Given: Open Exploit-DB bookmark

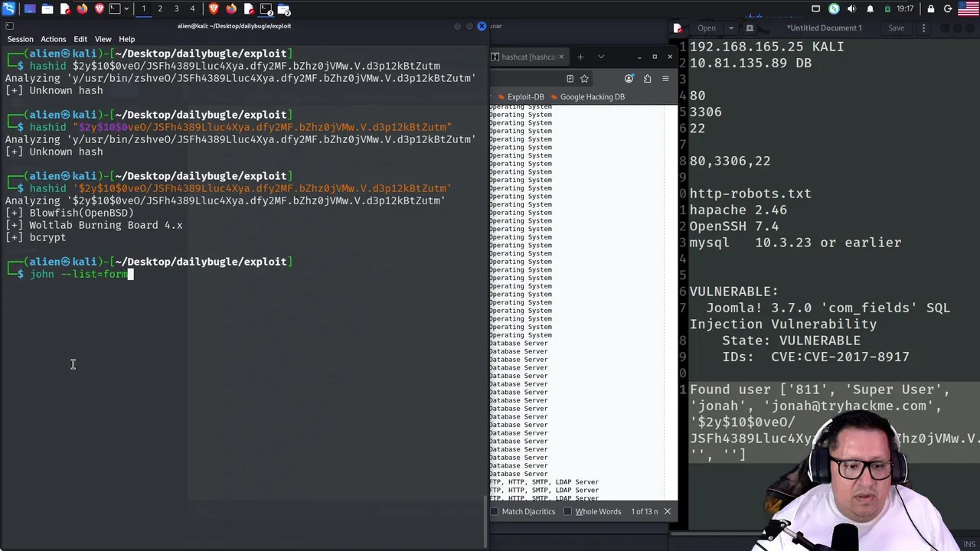Looking at the screenshot, I should pyautogui.click(x=520, y=96).
